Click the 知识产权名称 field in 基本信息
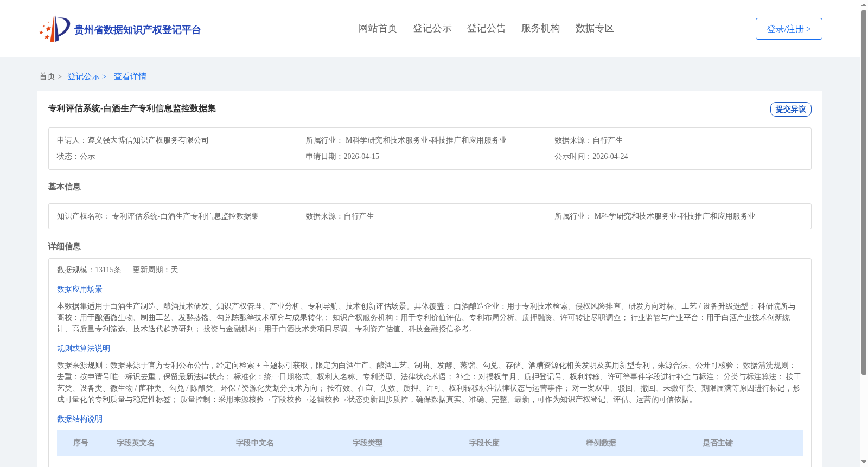The height and width of the screenshot is (467, 868). (158, 216)
